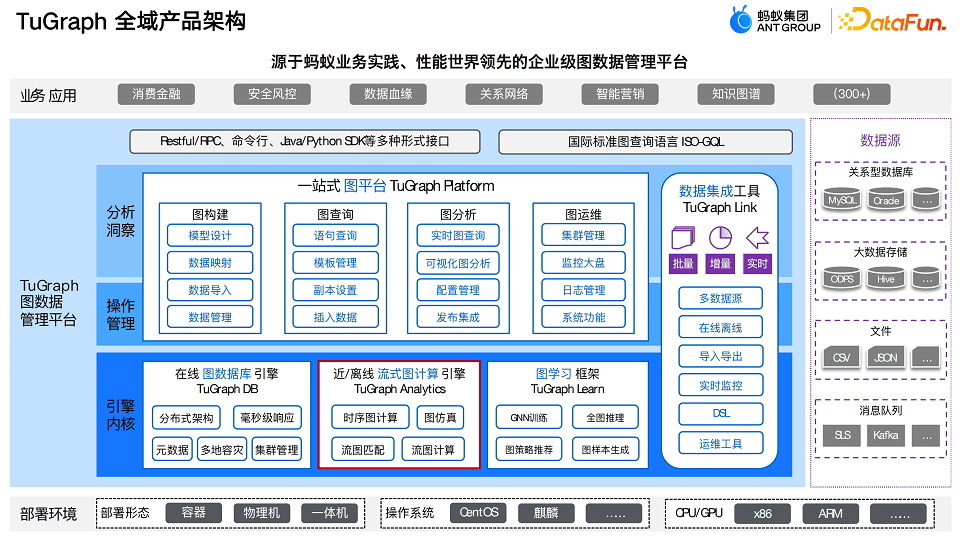Click 数据管理 under 图构建
Viewport: 960px width, 539px height.
pyautogui.click(x=210, y=317)
